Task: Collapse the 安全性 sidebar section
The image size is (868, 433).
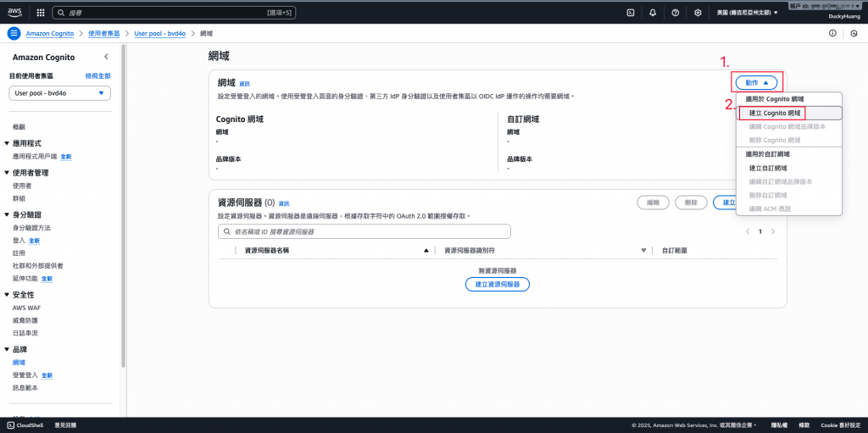Action: click(x=7, y=295)
